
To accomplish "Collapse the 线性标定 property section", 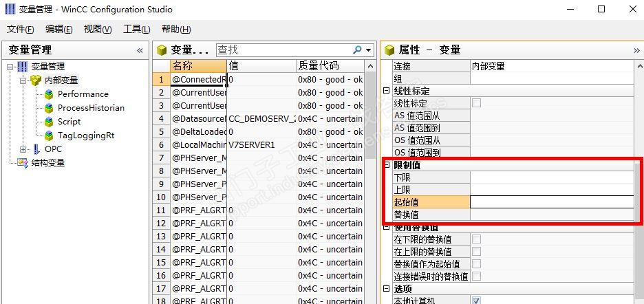I will click(x=387, y=91).
